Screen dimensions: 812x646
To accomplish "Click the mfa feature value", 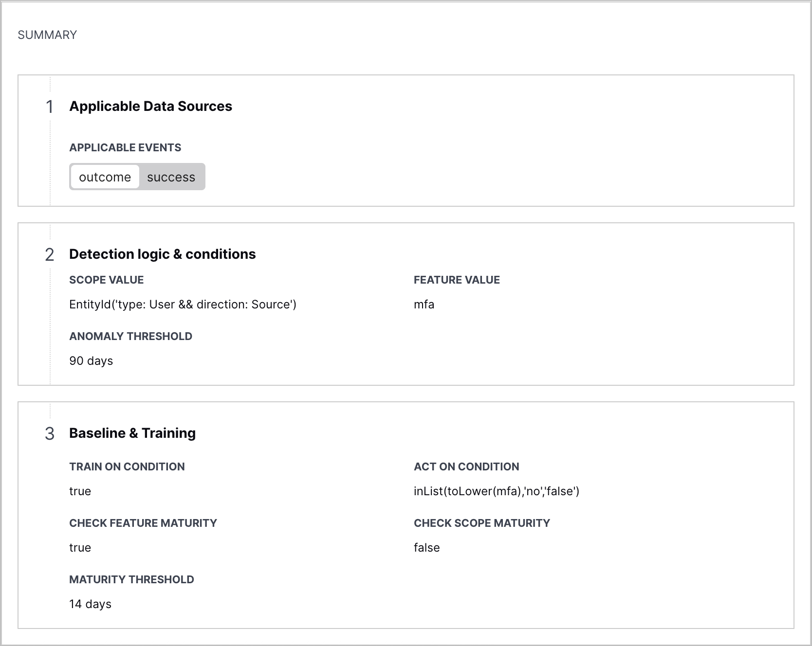I will [x=424, y=304].
